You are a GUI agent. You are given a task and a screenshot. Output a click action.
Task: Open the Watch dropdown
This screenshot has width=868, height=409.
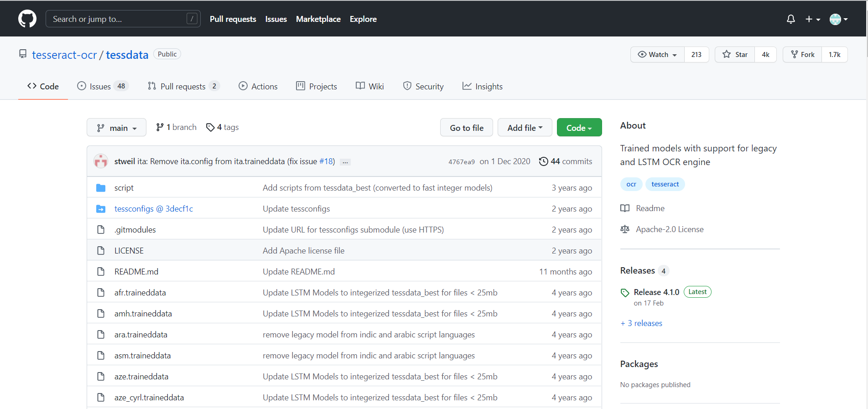click(x=657, y=54)
